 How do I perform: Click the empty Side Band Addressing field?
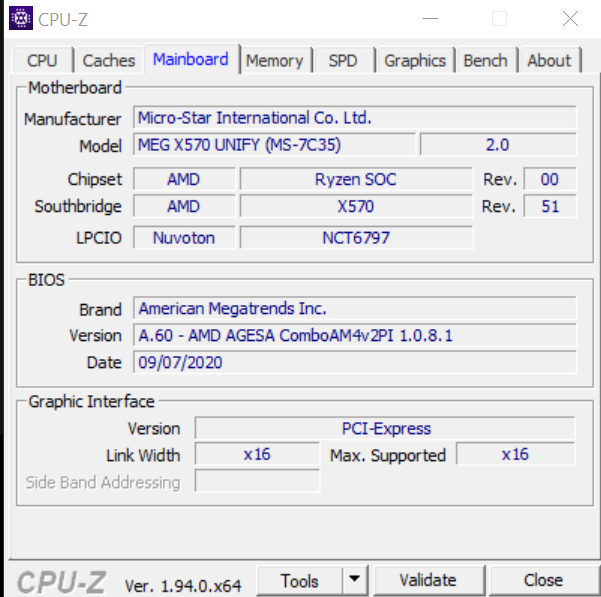coord(257,481)
